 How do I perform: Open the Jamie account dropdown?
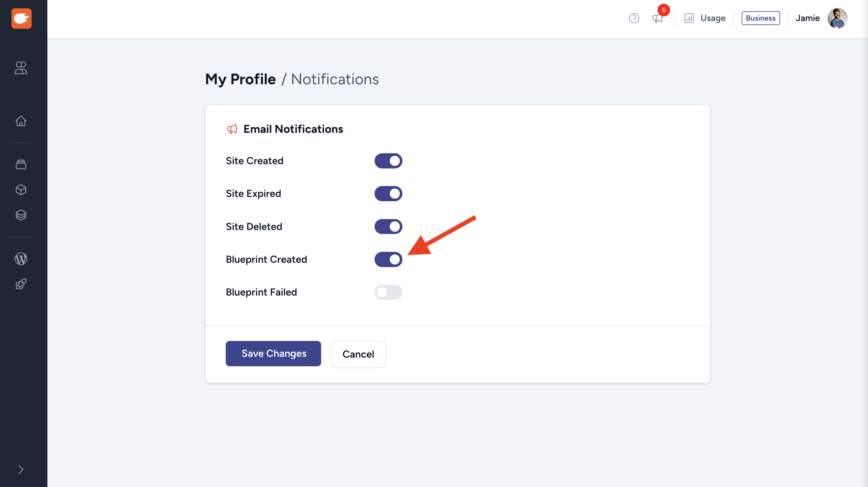807,18
